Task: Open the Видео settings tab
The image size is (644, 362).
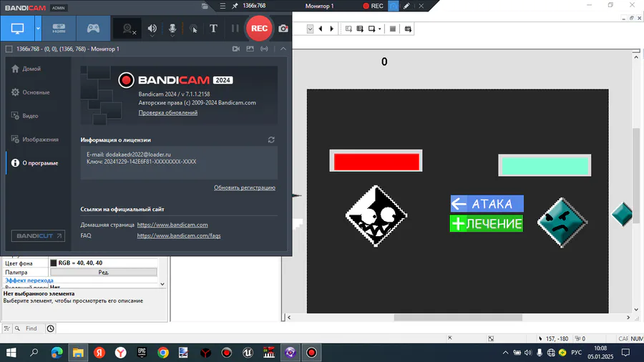Action: coord(25,116)
